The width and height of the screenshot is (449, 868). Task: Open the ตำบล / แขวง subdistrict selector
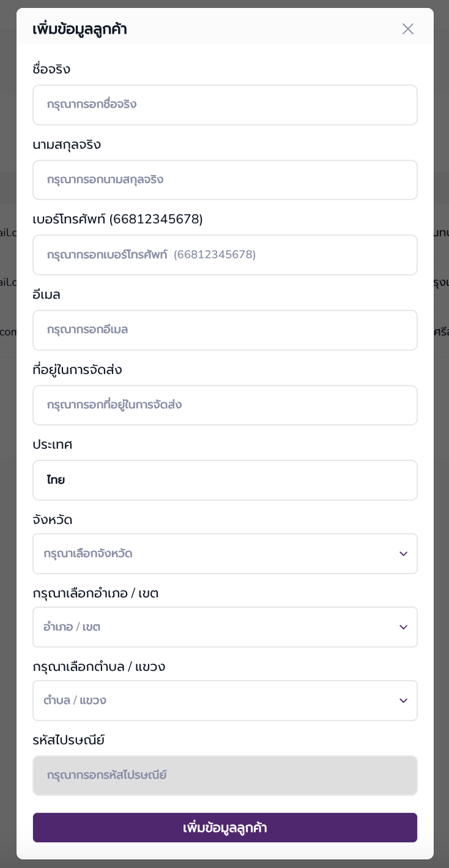click(x=214, y=701)
